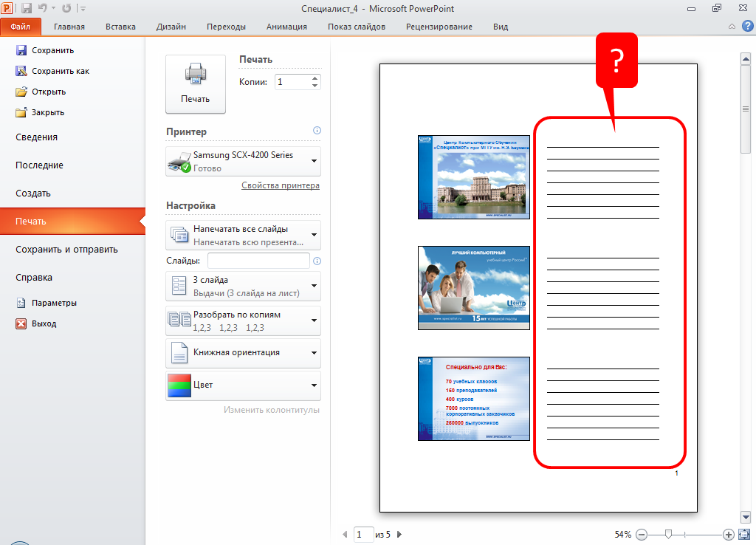
Task: Click the Параметры options icon
Action: (21, 303)
